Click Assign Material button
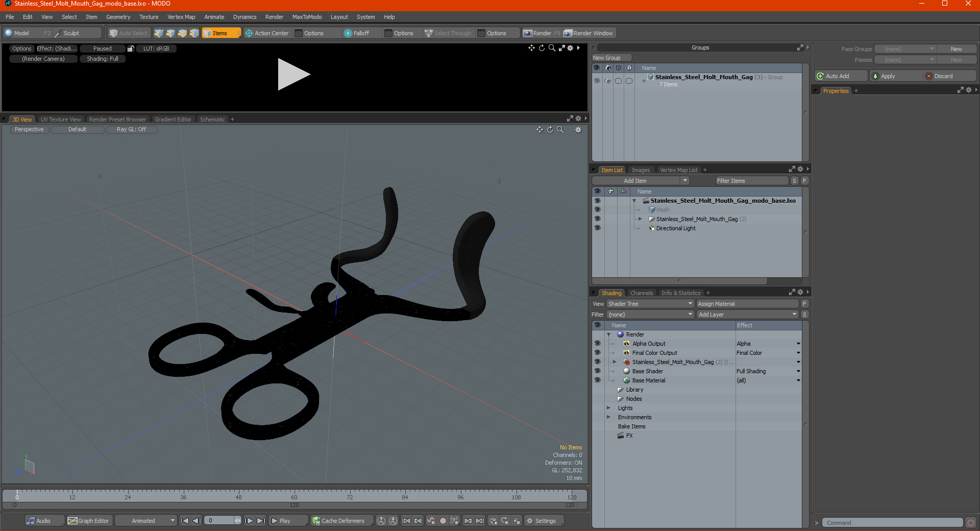This screenshot has width=980, height=531. click(x=747, y=304)
